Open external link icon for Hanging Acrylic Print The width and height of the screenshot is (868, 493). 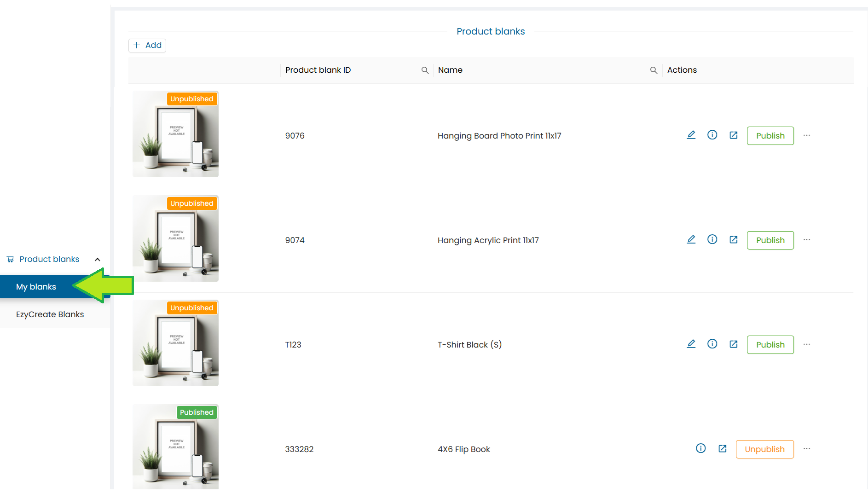pos(733,240)
